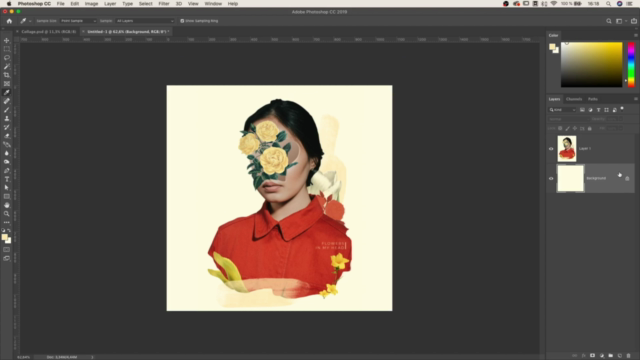640x360 pixels.
Task: Click the Search icon in options bar
Action: tap(609, 21)
